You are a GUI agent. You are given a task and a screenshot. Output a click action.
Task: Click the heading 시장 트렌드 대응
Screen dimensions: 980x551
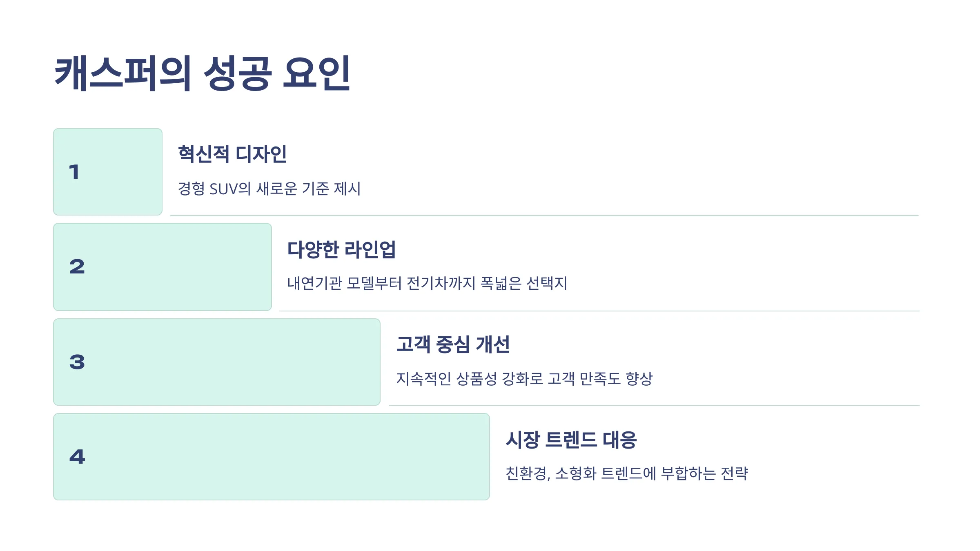coord(571,440)
